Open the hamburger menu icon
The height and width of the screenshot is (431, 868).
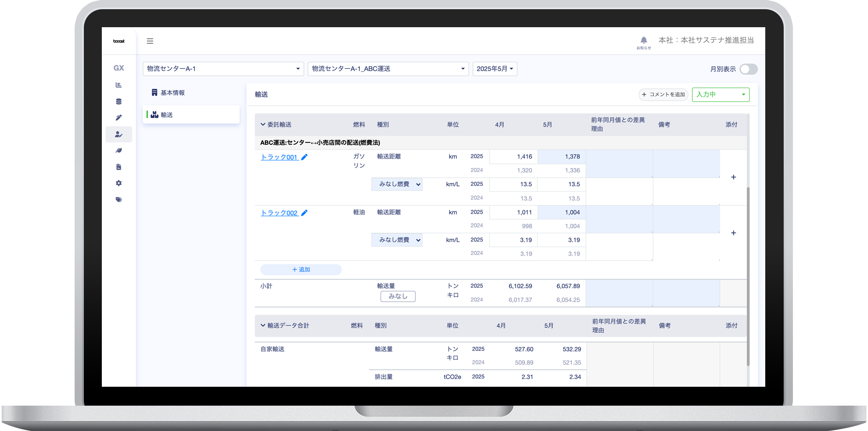pyautogui.click(x=150, y=41)
